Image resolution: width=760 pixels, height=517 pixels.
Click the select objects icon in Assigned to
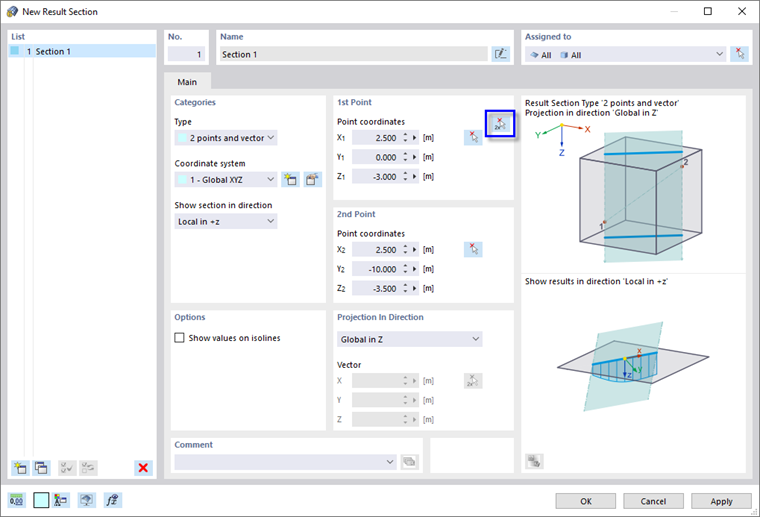point(739,54)
